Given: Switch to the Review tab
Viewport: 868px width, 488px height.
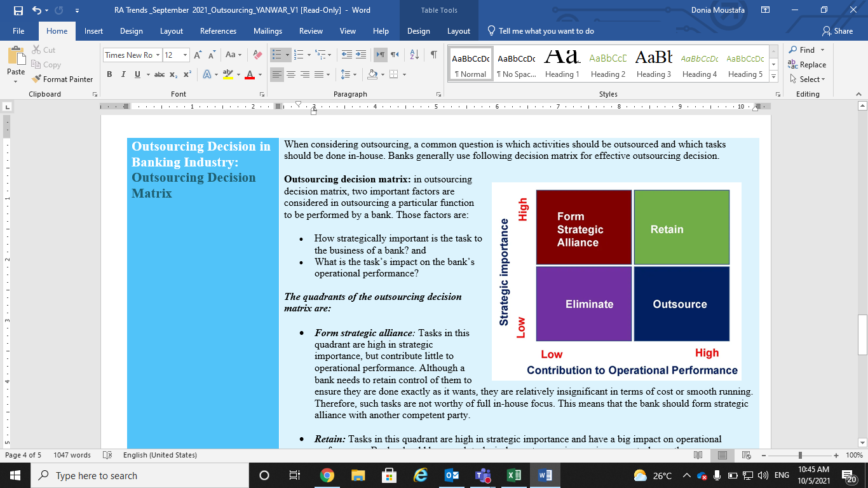Looking at the screenshot, I should 311,31.
